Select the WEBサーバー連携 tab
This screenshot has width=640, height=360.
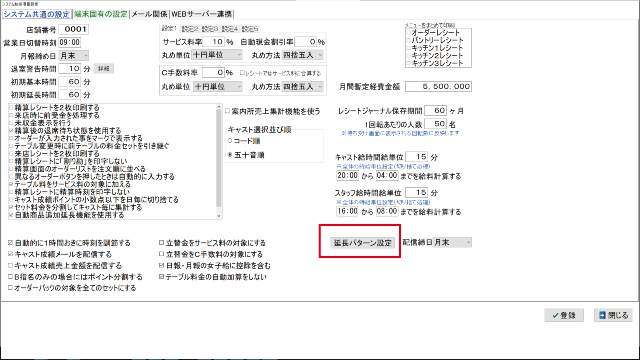(x=201, y=14)
